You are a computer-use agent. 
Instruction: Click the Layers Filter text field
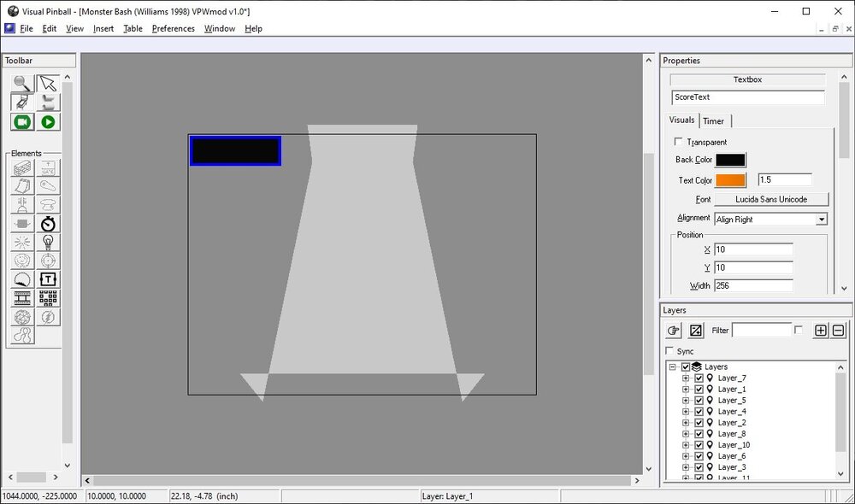(x=761, y=331)
